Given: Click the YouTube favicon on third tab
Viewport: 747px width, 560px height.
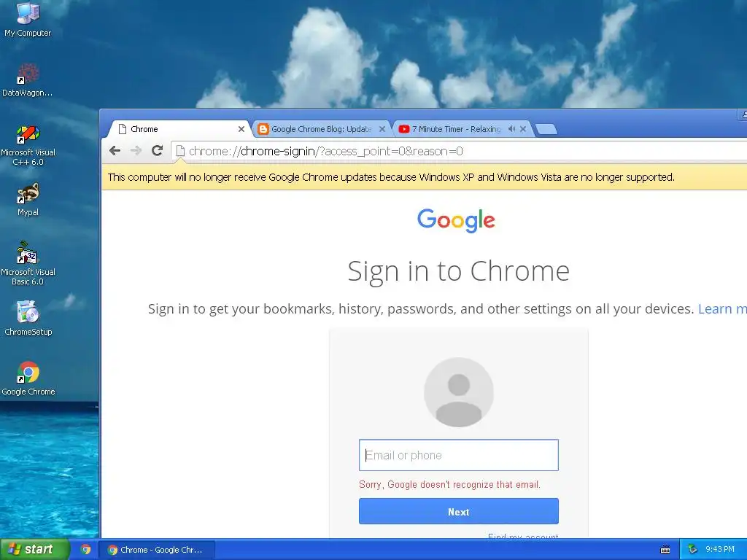Looking at the screenshot, I should tap(404, 129).
